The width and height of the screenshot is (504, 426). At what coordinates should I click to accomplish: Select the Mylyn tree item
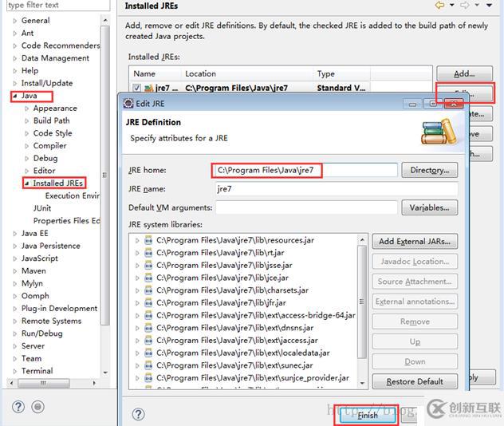point(32,283)
